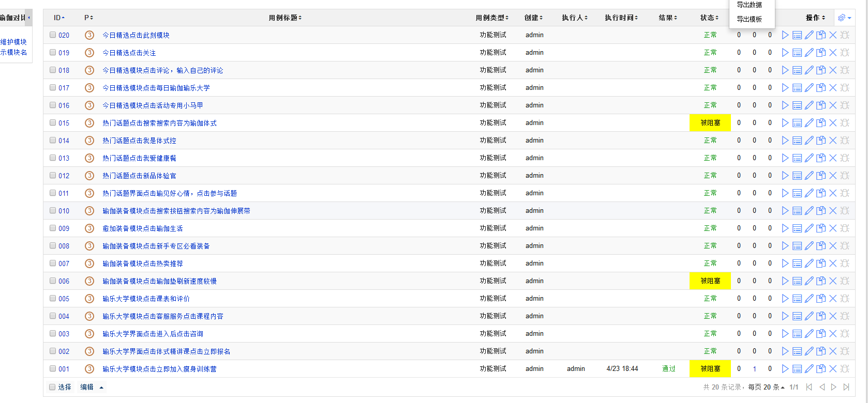Go to last page using pagination icon
Image resolution: width=868 pixels, height=403 pixels.
tap(846, 387)
